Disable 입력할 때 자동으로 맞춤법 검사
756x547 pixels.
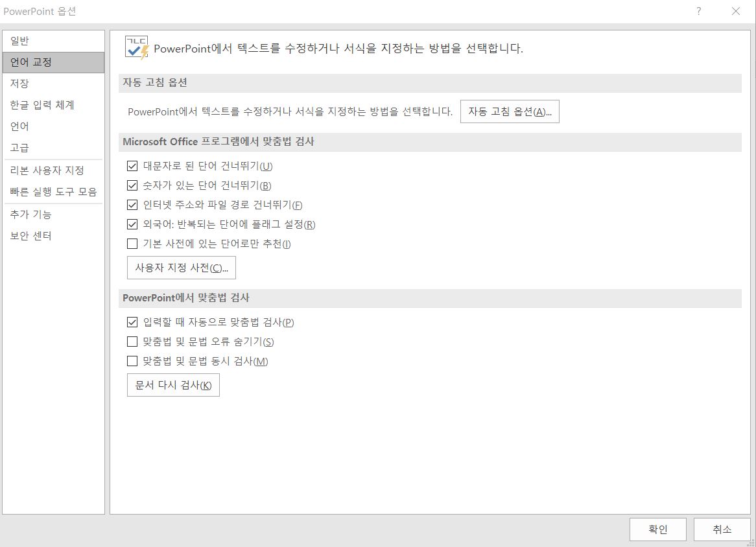[x=132, y=322]
